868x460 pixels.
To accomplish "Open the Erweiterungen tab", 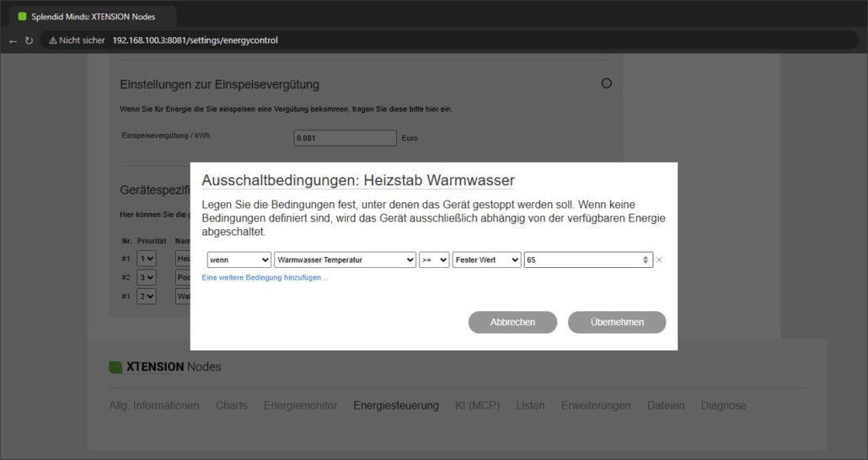I will point(596,406).
